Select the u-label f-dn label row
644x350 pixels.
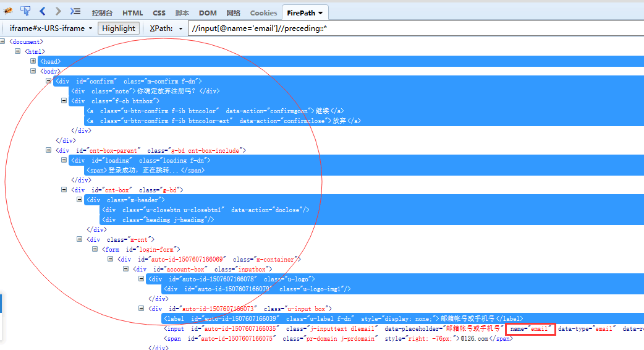coord(402,319)
